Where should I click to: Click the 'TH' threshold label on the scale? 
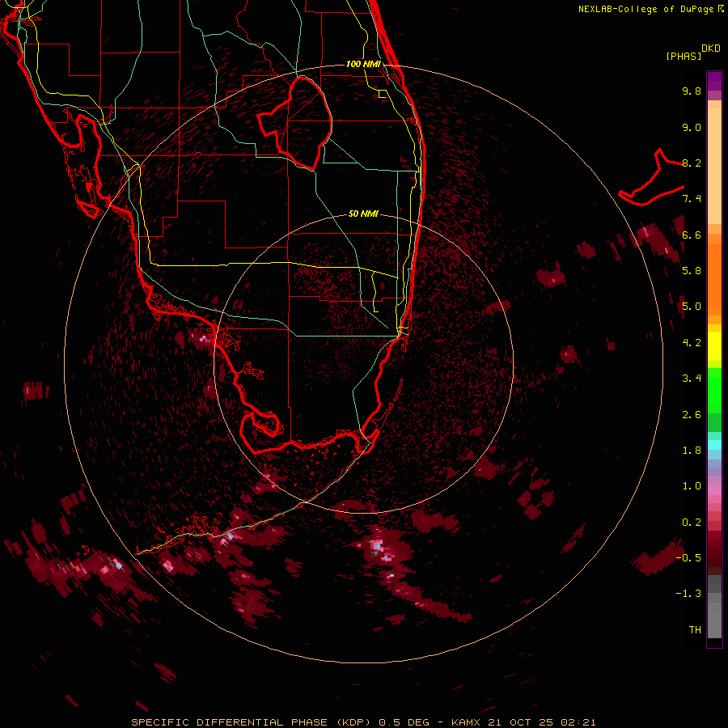[x=695, y=629]
